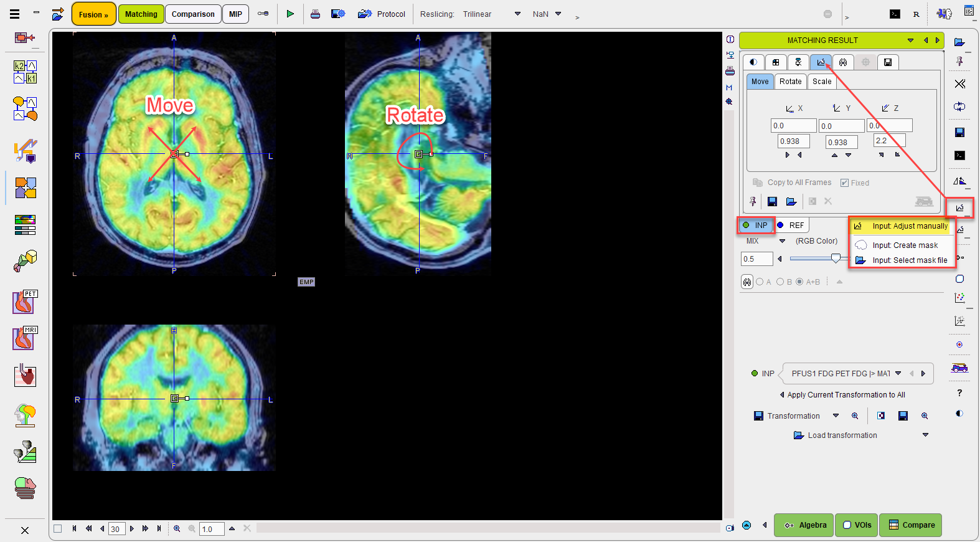Toggle the Fixed checkbox
Screen dimensions: 980x542
[844, 183]
